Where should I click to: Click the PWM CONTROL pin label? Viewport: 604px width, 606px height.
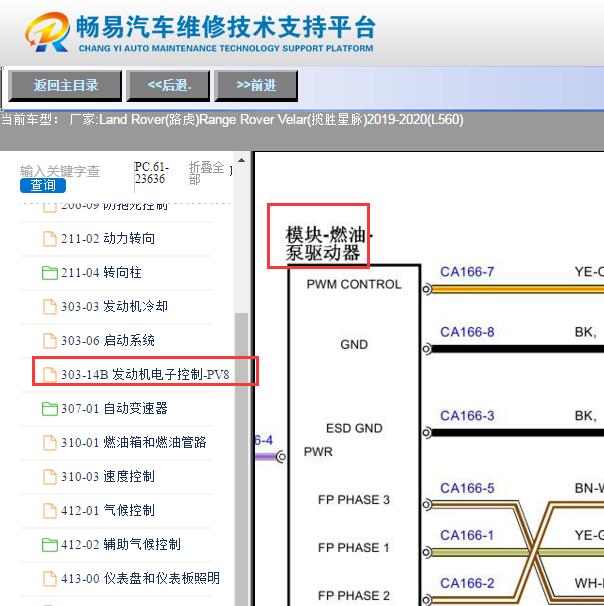[x=354, y=284]
